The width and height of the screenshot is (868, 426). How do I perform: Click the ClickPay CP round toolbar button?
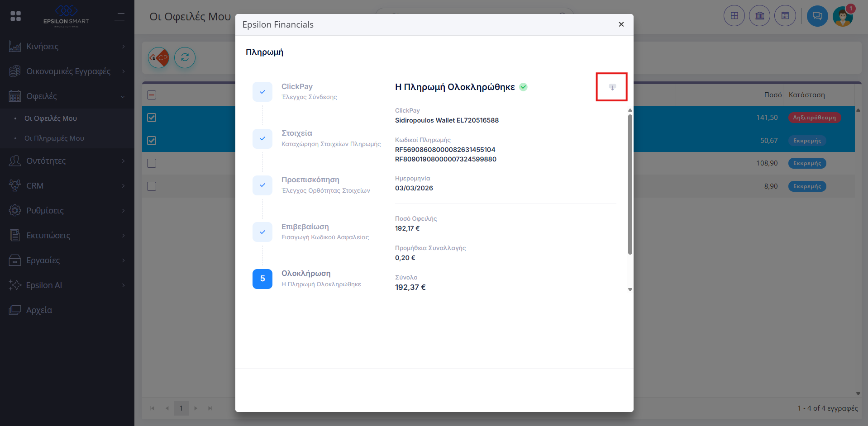(159, 58)
